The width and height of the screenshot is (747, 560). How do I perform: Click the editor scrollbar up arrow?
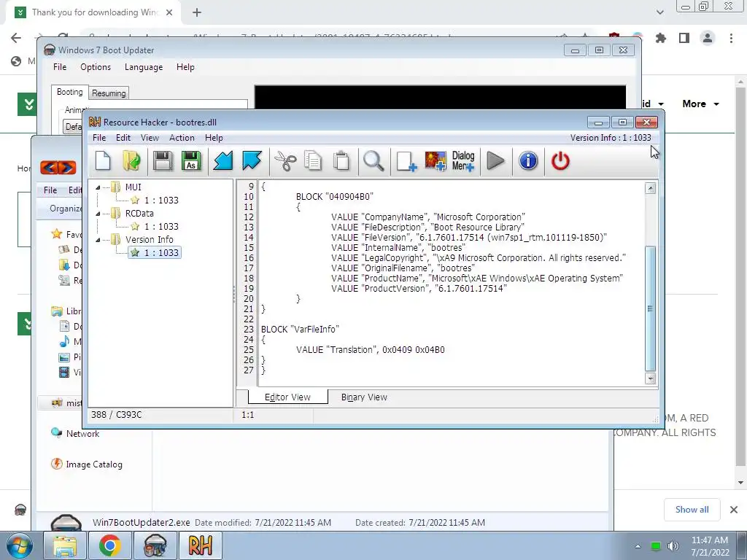click(x=650, y=188)
